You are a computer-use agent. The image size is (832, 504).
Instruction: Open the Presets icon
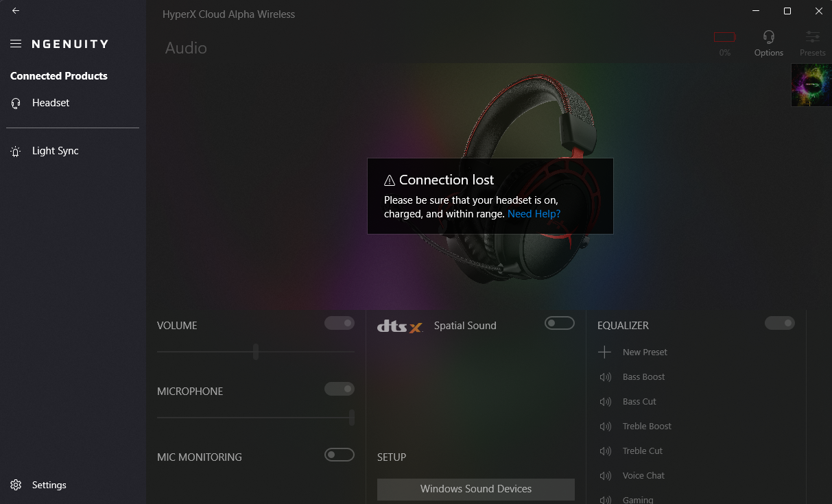coord(813,37)
